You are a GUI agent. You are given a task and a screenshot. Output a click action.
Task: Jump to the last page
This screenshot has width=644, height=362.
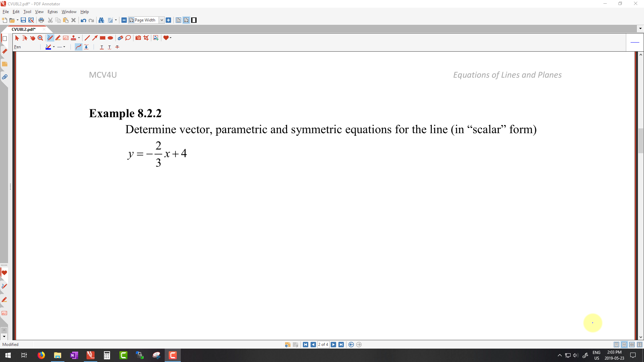coord(341,345)
